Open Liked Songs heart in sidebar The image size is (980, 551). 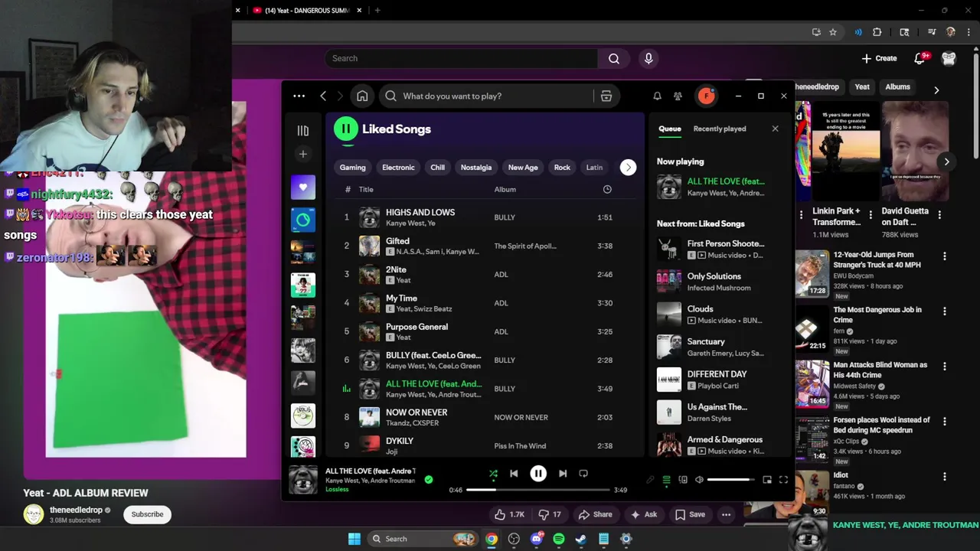click(x=303, y=187)
